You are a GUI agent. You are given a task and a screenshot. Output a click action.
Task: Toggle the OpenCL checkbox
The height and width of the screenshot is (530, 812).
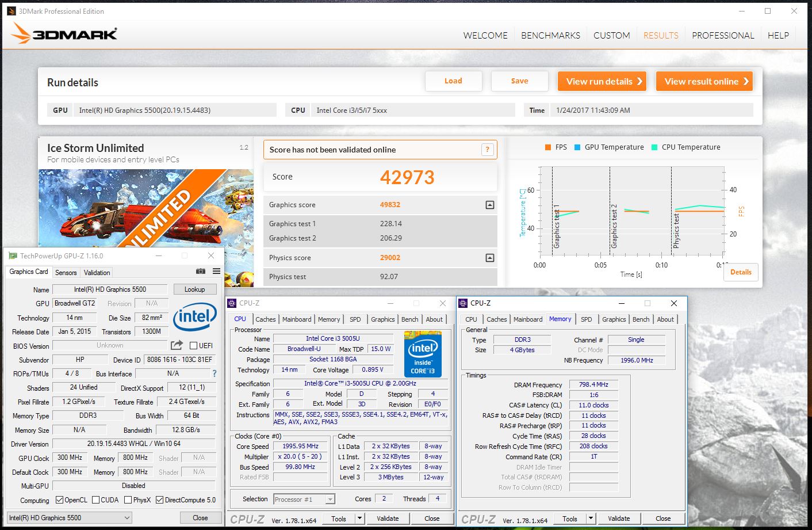(59, 500)
